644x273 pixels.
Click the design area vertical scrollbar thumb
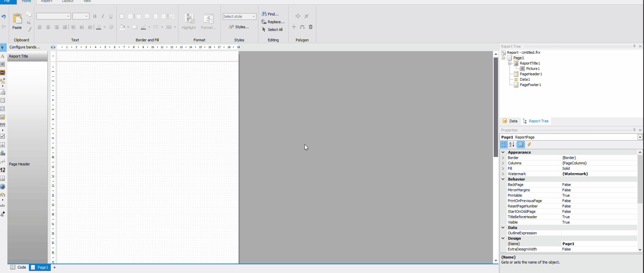pos(496,107)
